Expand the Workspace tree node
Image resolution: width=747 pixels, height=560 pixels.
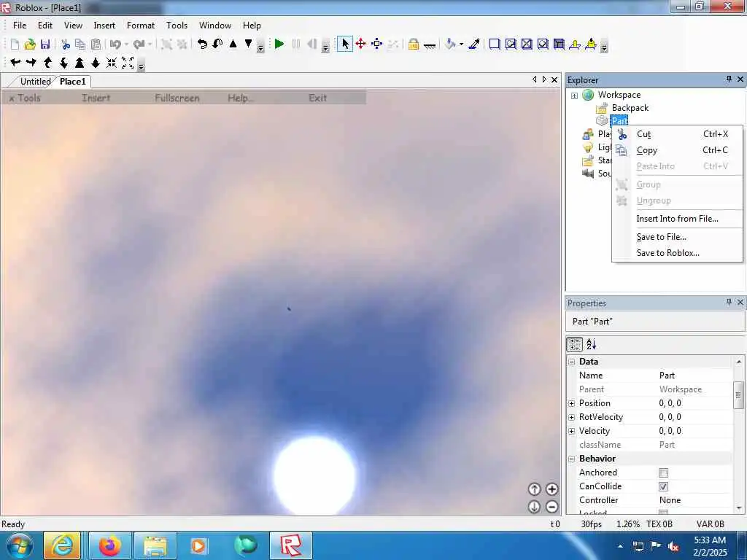574,96
